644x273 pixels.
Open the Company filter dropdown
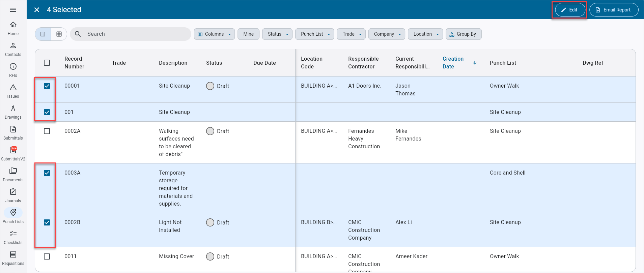coord(387,34)
